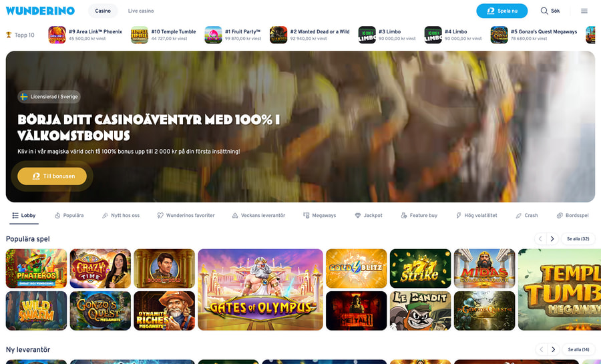The height and width of the screenshot is (364, 601).
Task: Select the Bordsspel category tab
Action: [573, 215]
